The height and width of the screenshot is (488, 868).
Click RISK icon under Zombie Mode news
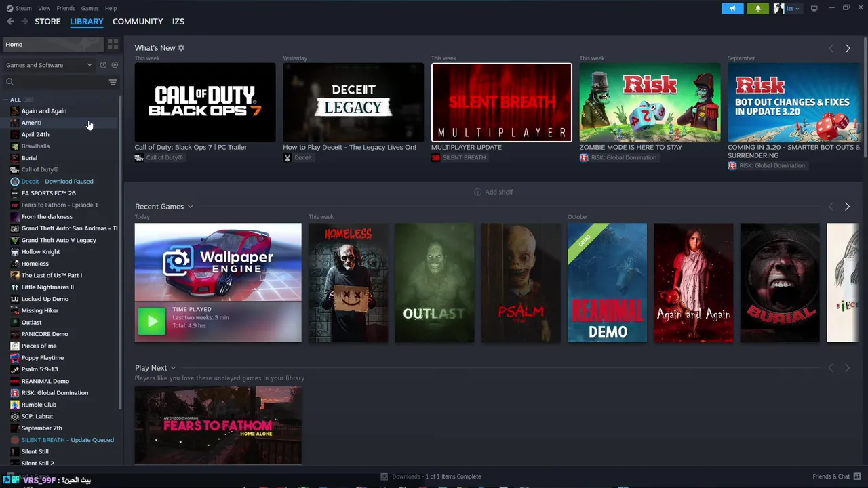point(584,158)
